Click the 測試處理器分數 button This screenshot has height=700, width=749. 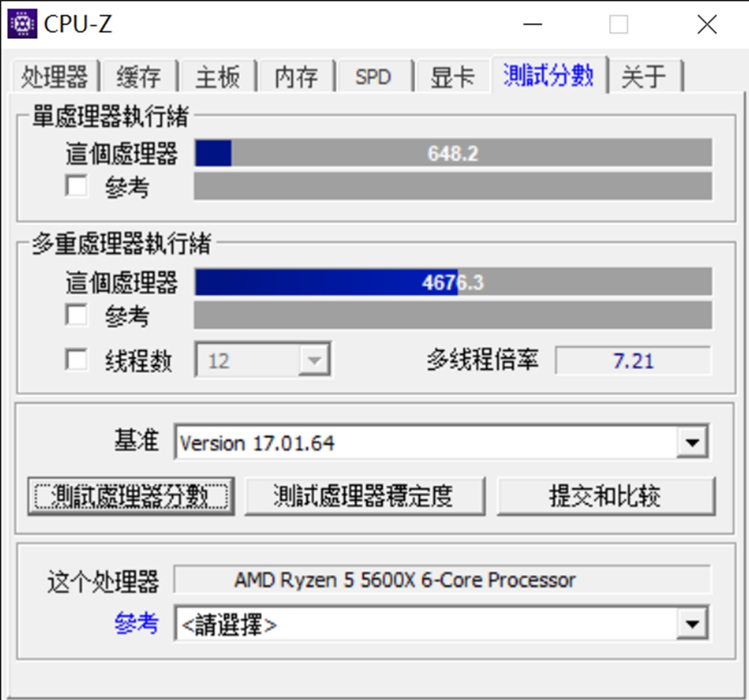[x=131, y=496]
